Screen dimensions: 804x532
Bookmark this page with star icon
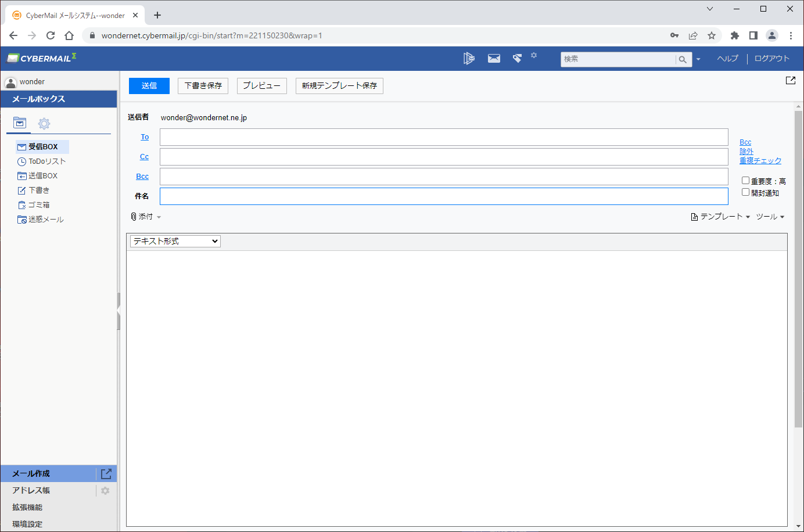pos(712,35)
